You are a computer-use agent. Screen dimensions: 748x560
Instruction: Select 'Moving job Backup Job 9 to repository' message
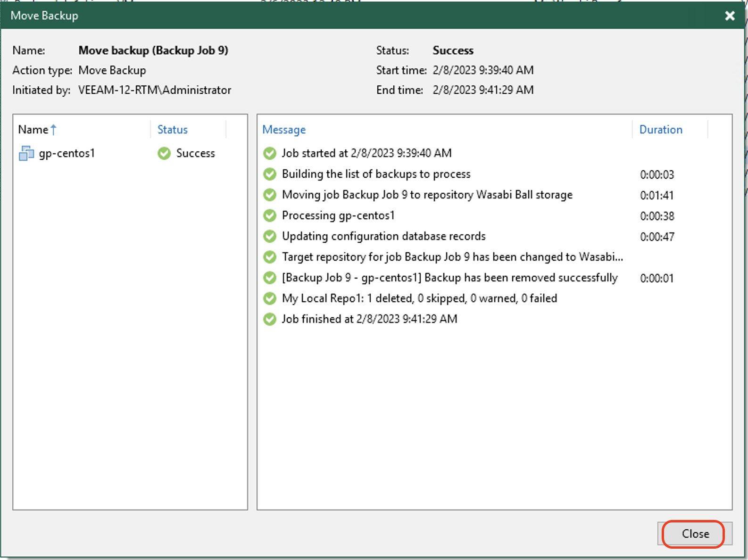pos(427,195)
